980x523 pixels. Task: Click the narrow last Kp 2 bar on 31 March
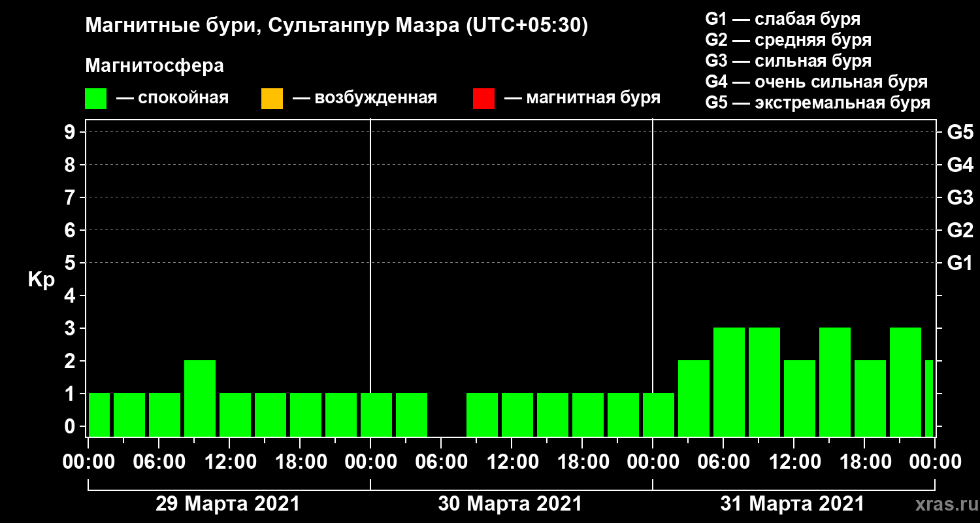coord(929,398)
